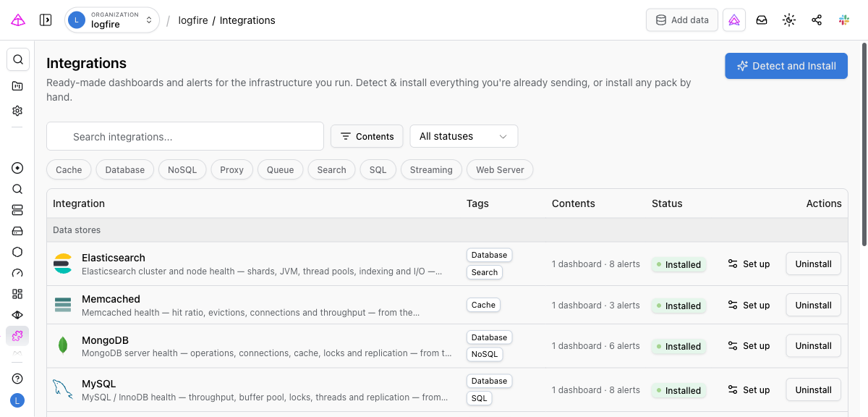Click the Search integrations input field
Viewport: 868px width, 417px height.
coord(185,136)
